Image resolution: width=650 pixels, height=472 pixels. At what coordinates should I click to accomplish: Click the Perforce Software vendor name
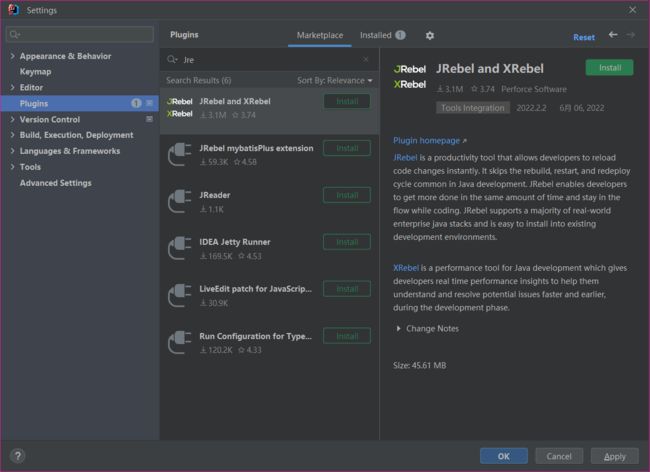pyautogui.click(x=534, y=89)
